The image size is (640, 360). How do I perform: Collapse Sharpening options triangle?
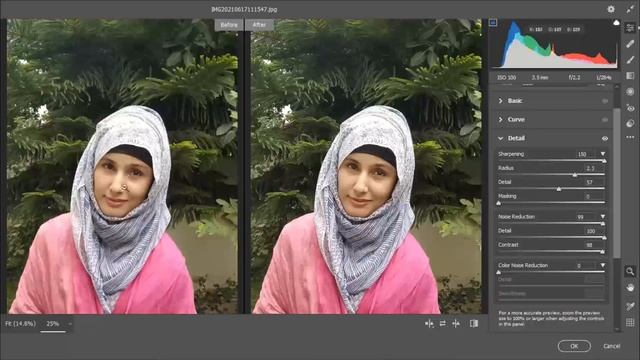(x=603, y=154)
